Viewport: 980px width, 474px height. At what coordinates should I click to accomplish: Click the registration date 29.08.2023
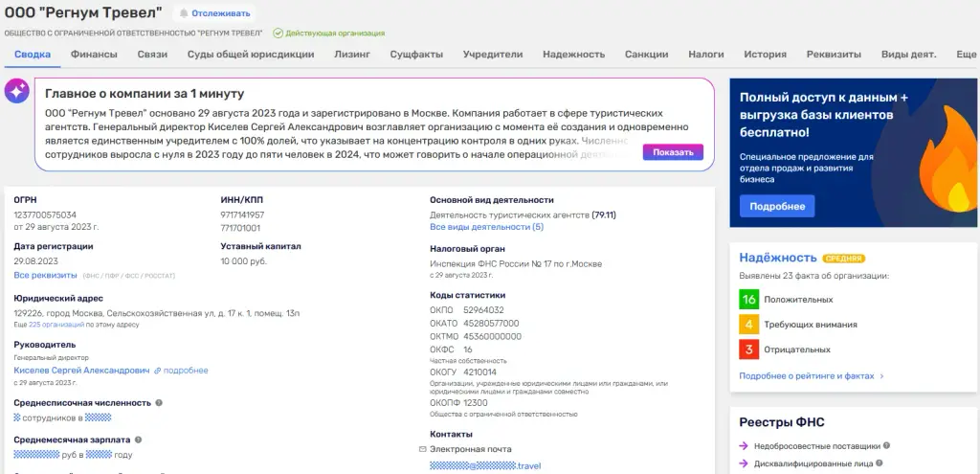click(35, 261)
